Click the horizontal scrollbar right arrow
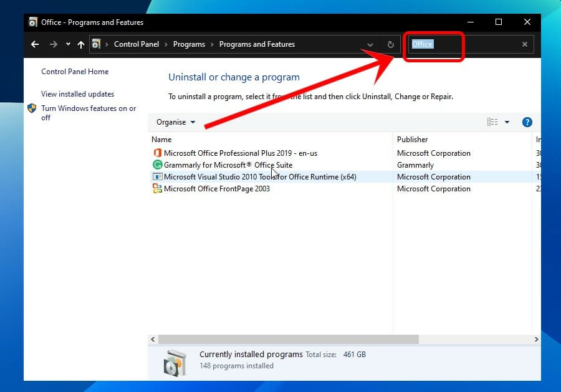This screenshot has width=561, height=392. pyautogui.click(x=536, y=339)
